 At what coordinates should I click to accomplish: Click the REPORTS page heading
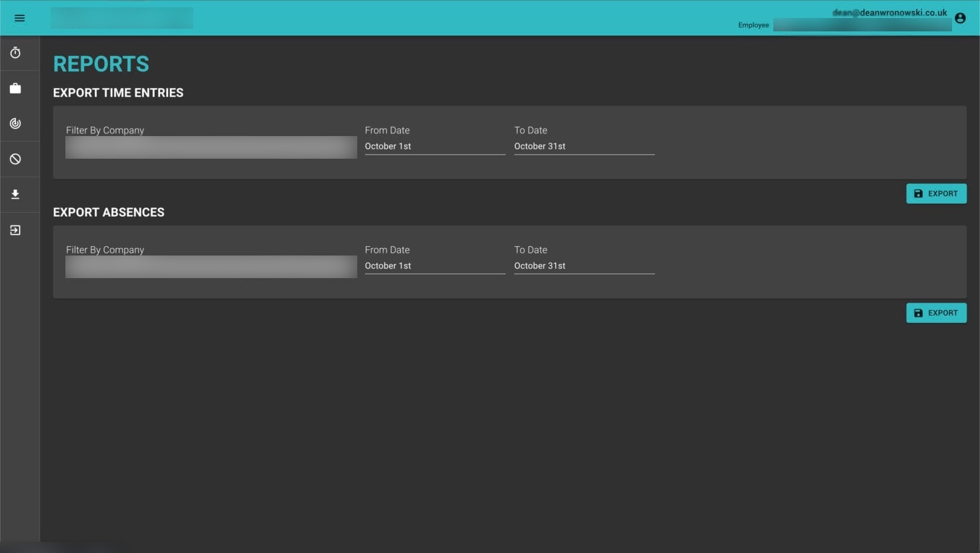[101, 64]
